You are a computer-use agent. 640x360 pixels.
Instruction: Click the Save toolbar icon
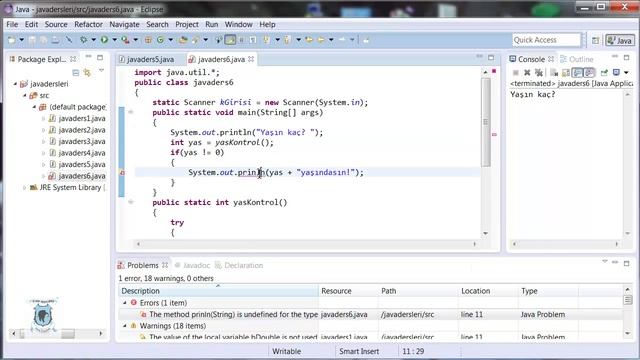coord(32,40)
